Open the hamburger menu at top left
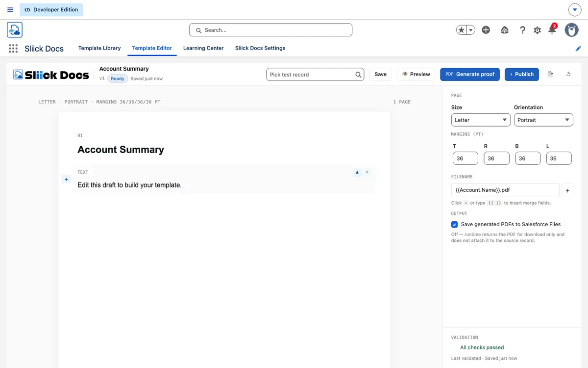 10,10
